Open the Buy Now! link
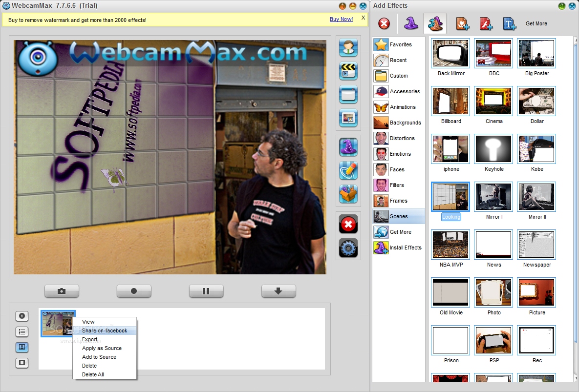 click(341, 19)
